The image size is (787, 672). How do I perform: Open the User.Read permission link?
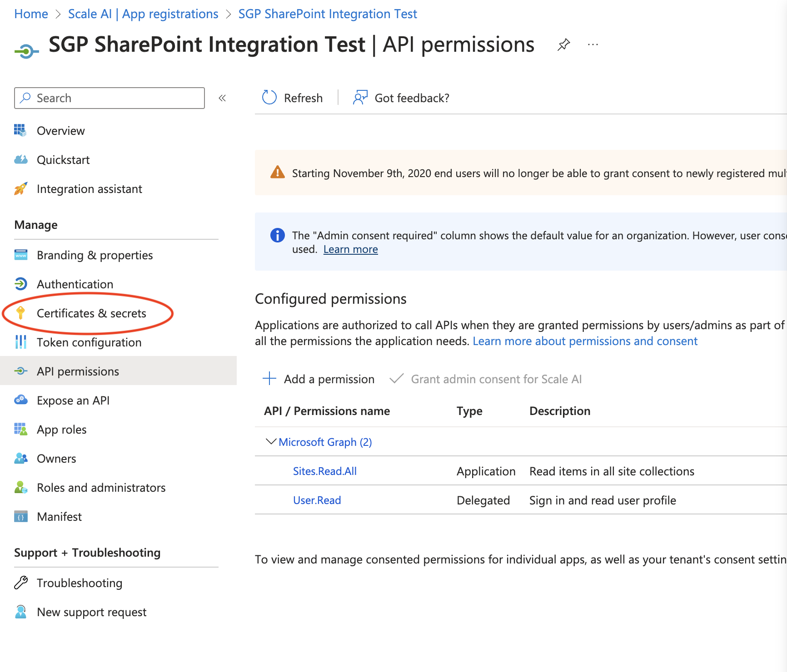pyautogui.click(x=317, y=500)
